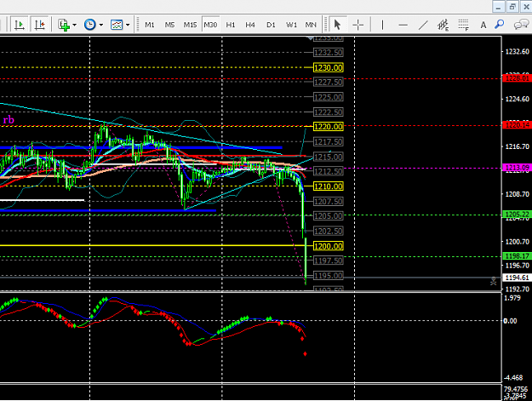Click the white 1194.61 current price tag
The image size is (532, 401).
pyautogui.click(x=517, y=278)
